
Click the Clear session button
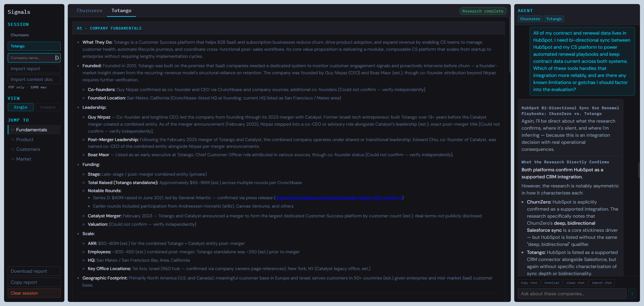pos(34,293)
